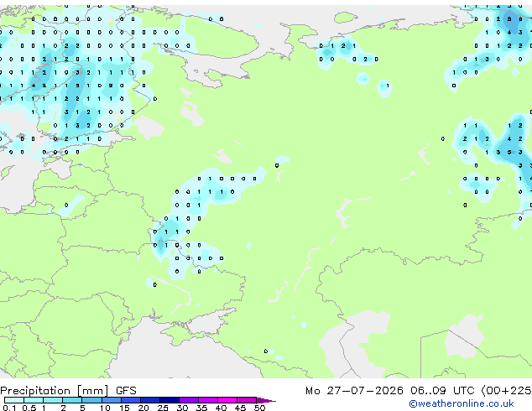
Task: Click the 30–35 mm purple legend swatch
Action: click(x=188, y=400)
